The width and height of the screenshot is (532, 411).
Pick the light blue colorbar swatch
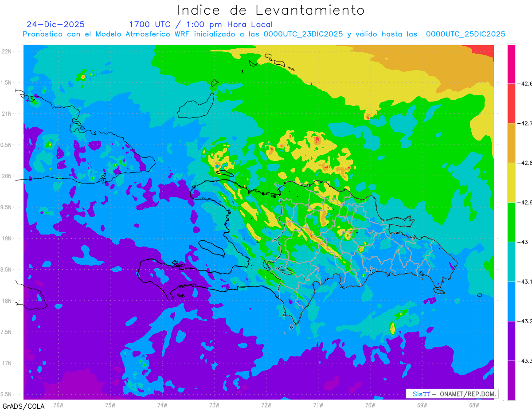[511, 301]
